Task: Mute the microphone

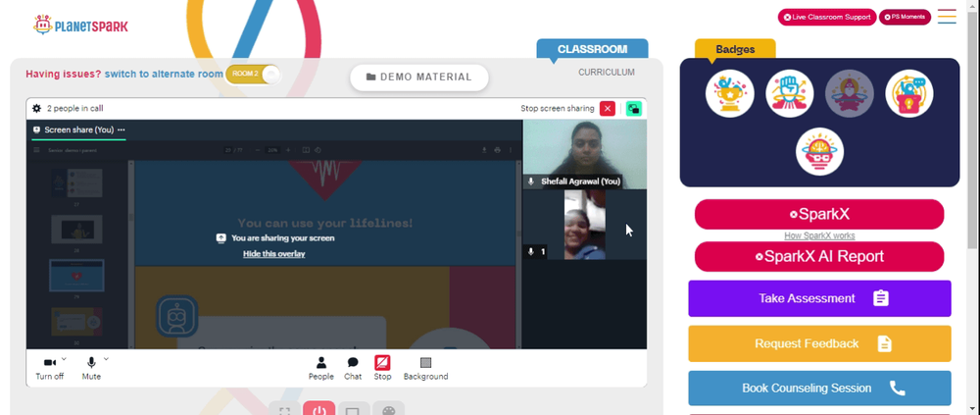Action: pos(91,368)
